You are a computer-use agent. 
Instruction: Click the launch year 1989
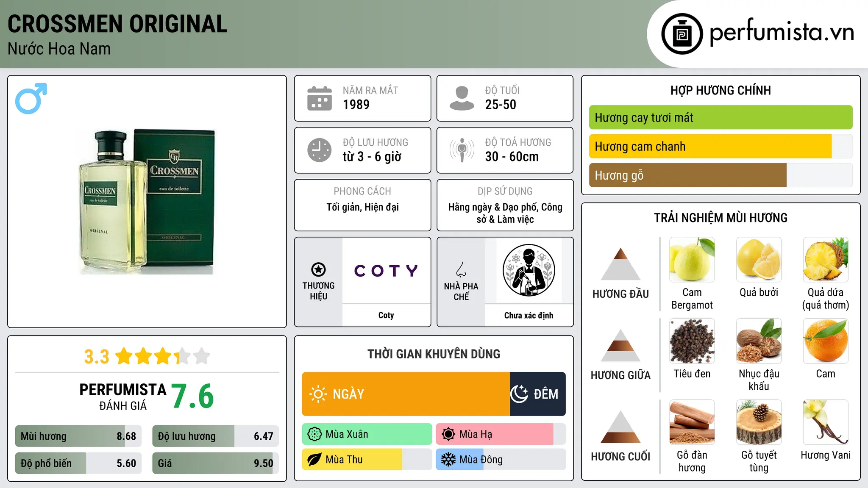(356, 105)
